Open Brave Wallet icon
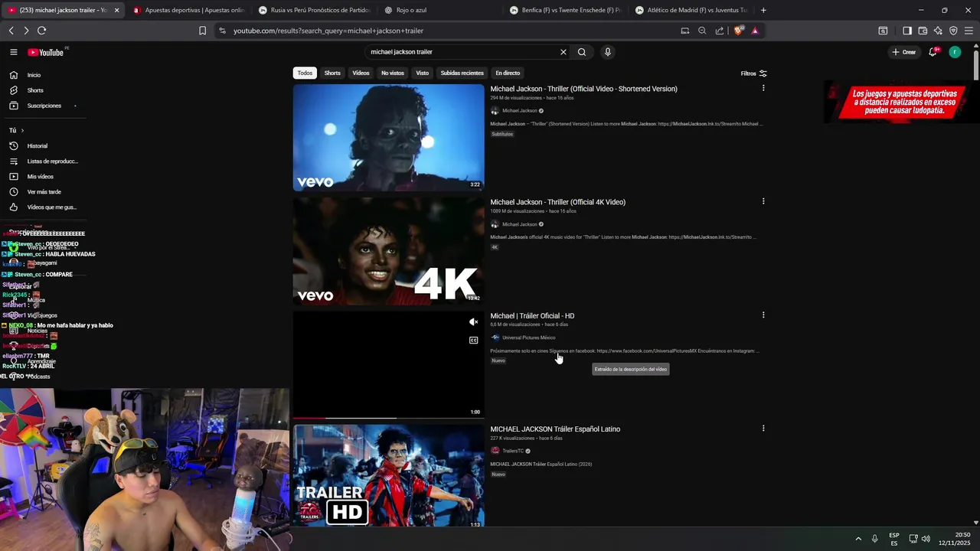Image resolution: width=980 pixels, height=551 pixels. [x=923, y=31]
